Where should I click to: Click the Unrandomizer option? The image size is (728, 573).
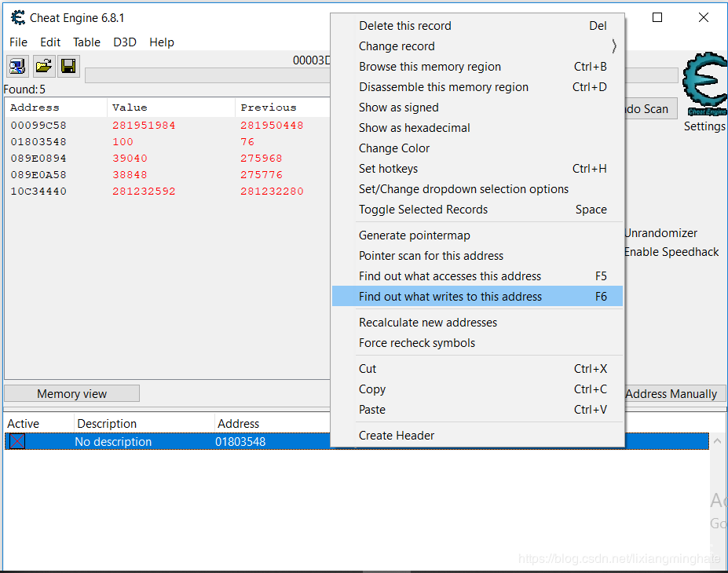pos(660,233)
